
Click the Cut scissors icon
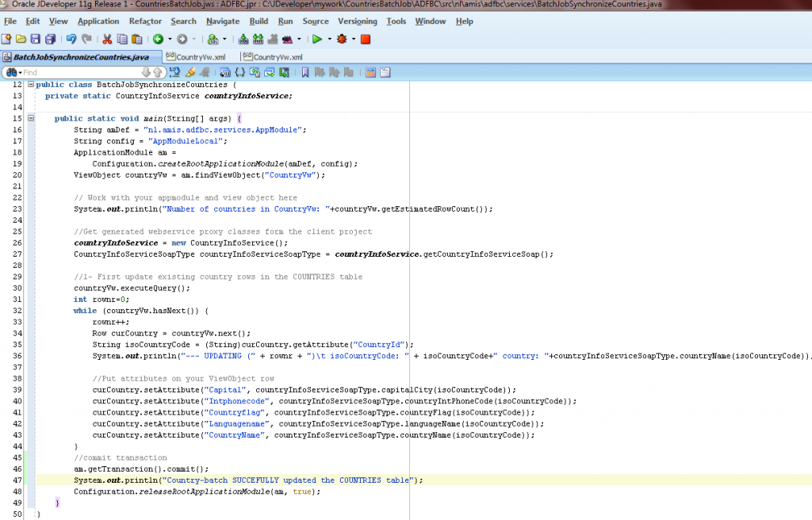point(107,39)
